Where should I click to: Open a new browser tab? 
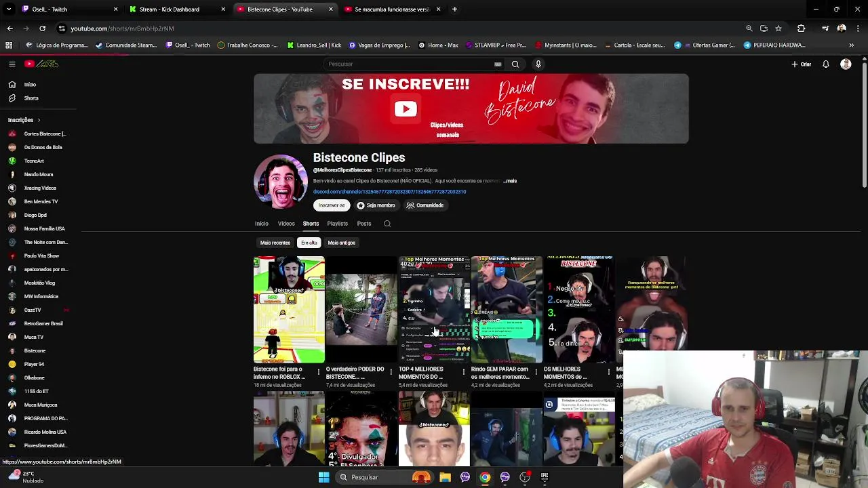click(454, 9)
